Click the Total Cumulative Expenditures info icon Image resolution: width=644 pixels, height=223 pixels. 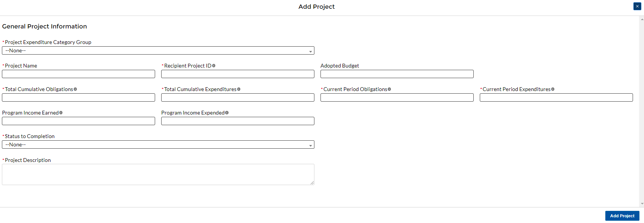[239, 90]
